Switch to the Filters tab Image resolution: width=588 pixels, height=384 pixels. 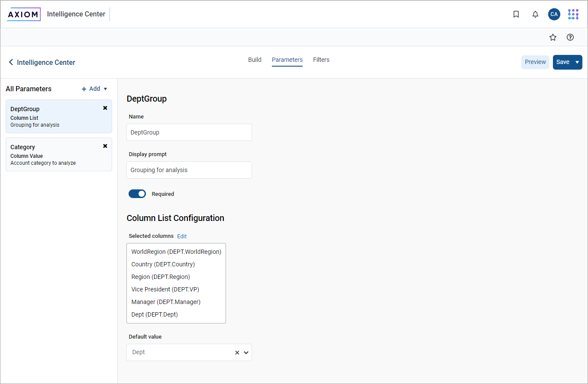click(x=321, y=60)
